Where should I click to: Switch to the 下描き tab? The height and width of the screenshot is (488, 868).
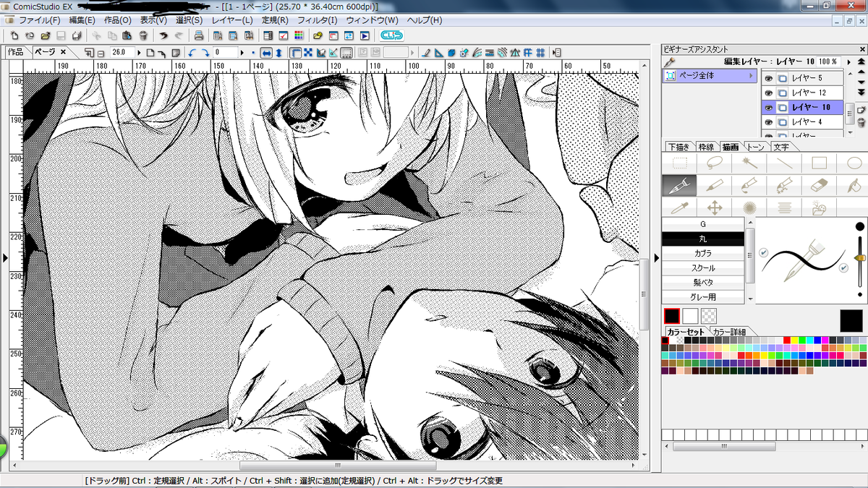679,147
